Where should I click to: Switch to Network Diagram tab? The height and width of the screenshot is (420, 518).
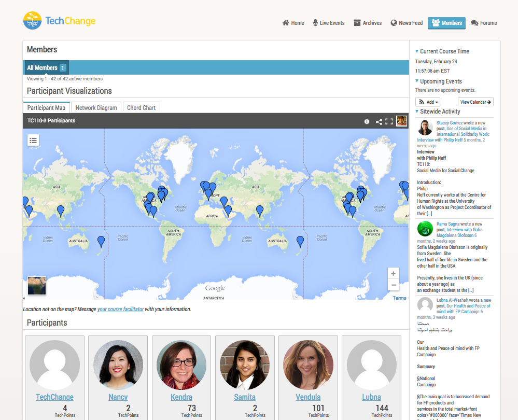pyautogui.click(x=96, y=108)
